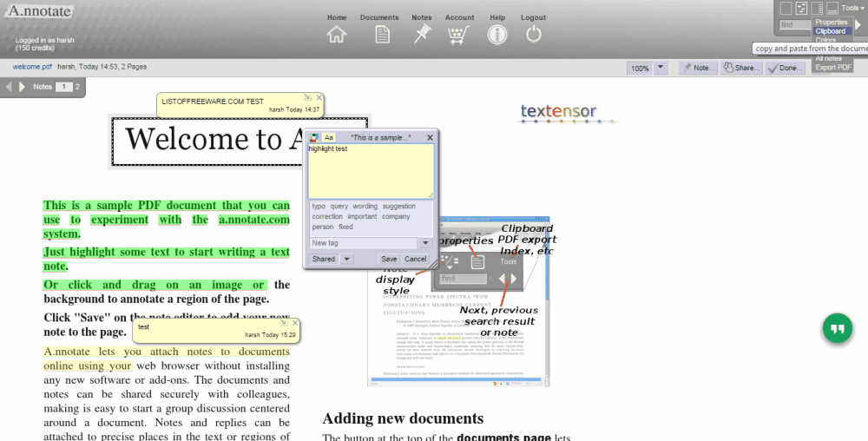Select the notes-on-page display style icon
The image size is (868, 441).
click(x=801, y=8)
